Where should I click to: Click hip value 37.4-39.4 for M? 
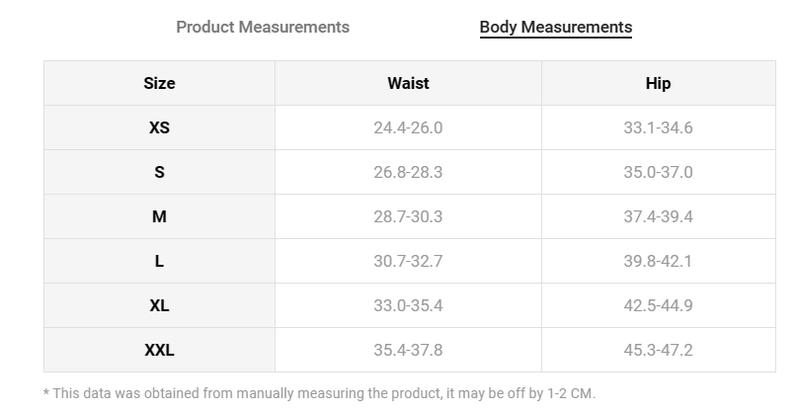click(x=658, y=217)
